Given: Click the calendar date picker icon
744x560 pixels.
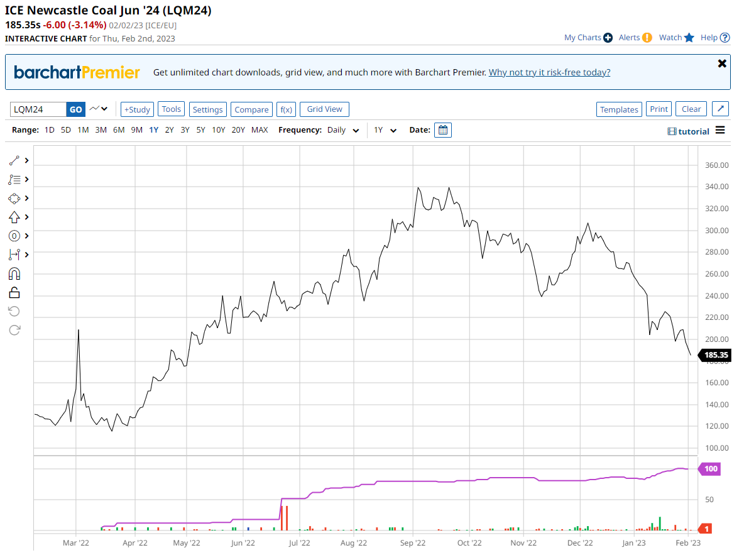Looking at the screenshot, I should click(x=442, y=130).
